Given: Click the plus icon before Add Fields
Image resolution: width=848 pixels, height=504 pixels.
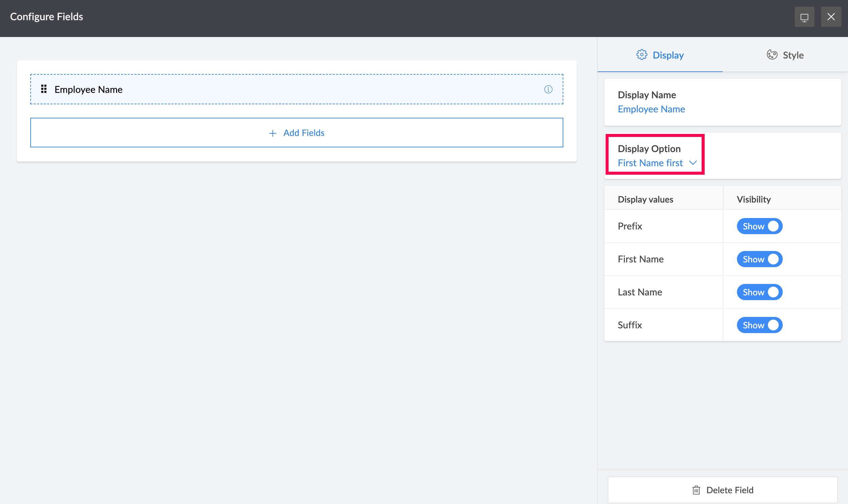Looking at the screenshot, I should click(272, 133).
